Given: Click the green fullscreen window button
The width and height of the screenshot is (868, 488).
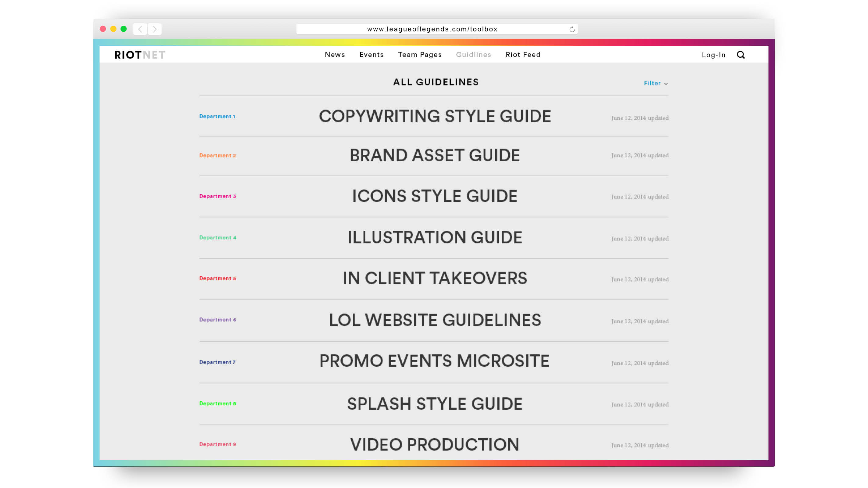Looking at the screenshot, I should 124,29.
